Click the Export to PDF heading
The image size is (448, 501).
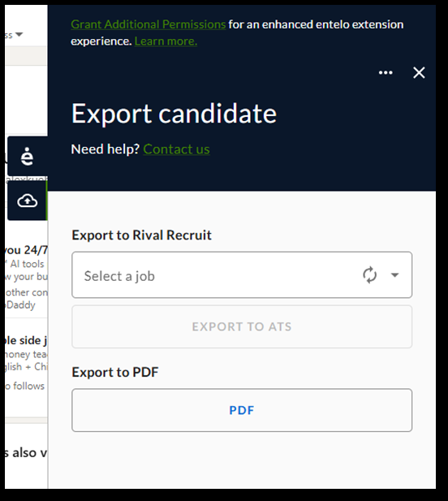[x=115, y=372]
